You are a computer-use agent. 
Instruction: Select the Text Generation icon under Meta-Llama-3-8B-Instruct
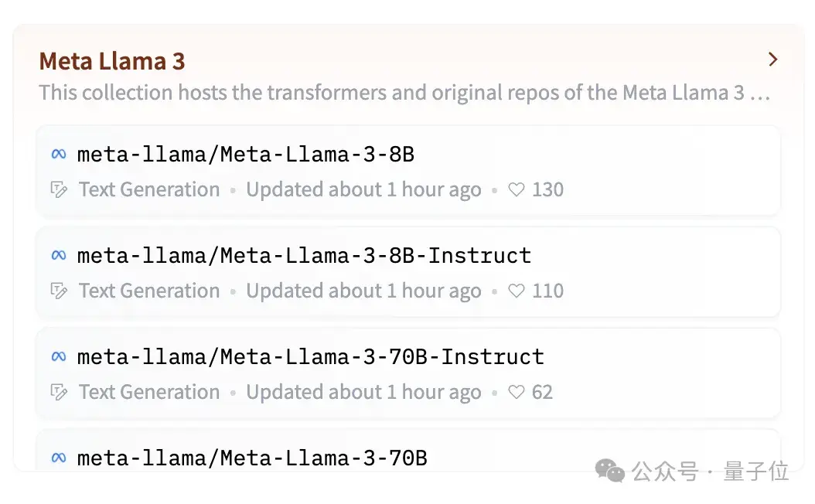[60, 290]
